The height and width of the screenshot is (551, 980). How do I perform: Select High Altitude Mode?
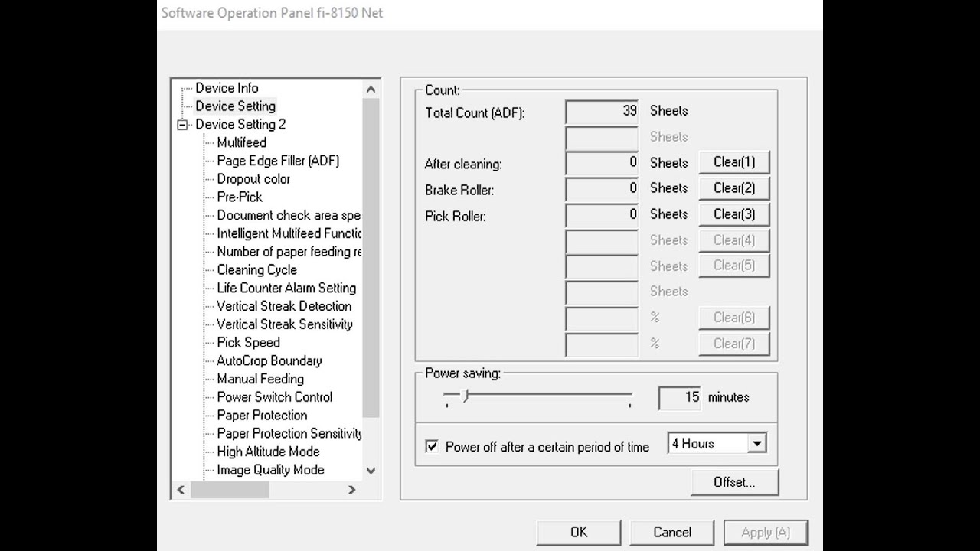(268, 452)
